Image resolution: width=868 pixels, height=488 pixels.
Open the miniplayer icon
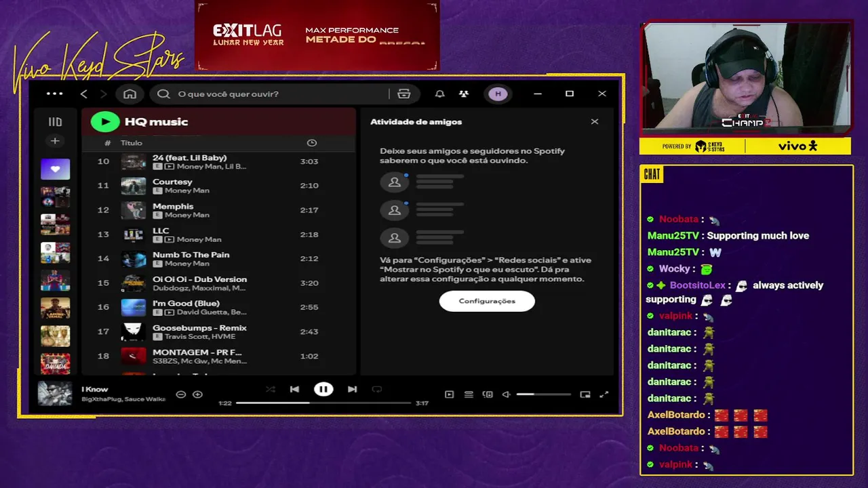coord(585,394)
